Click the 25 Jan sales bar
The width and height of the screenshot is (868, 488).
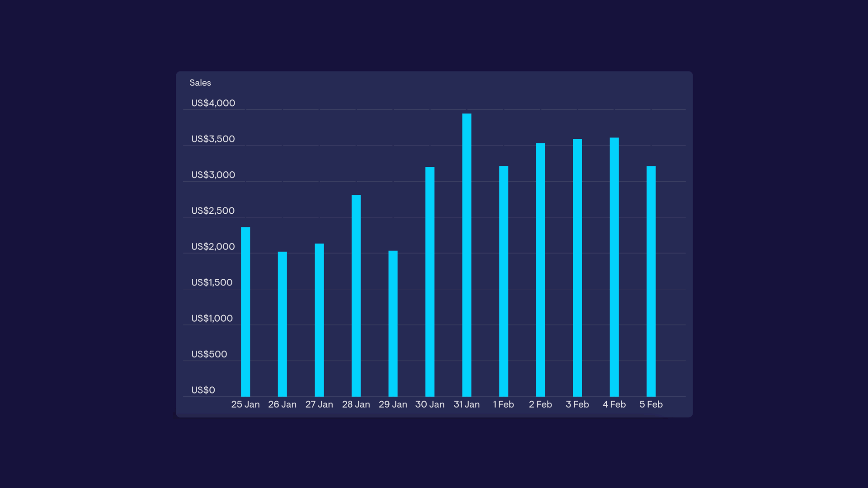[245, 312]
